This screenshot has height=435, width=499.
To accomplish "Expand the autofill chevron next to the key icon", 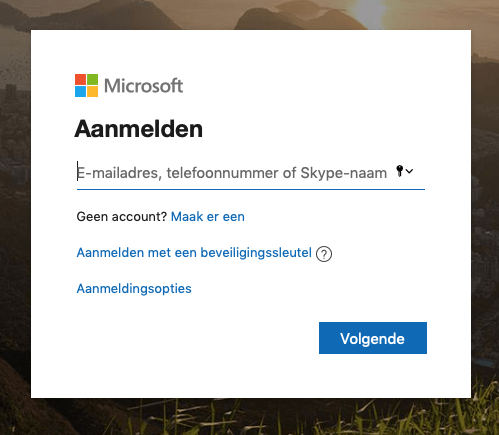I will (410, 171).
